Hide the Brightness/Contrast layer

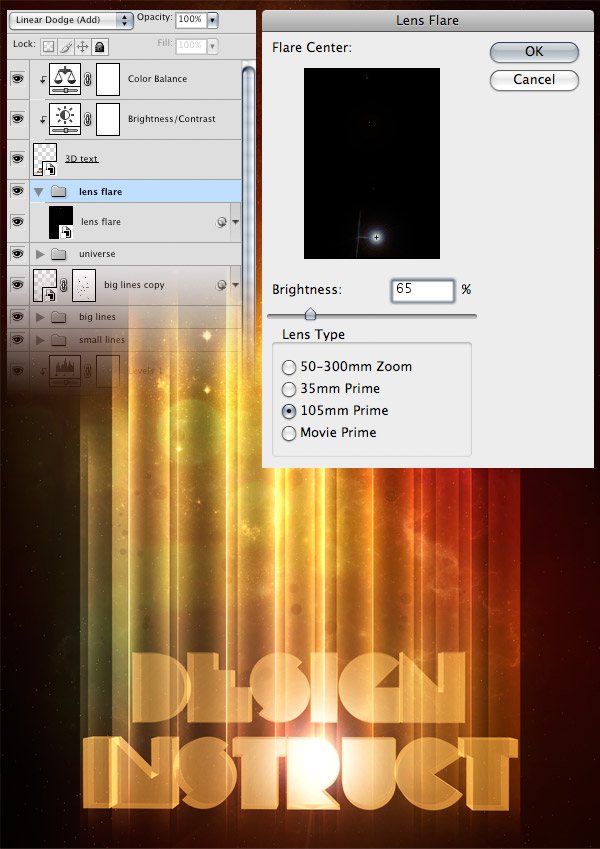(18, 119)
